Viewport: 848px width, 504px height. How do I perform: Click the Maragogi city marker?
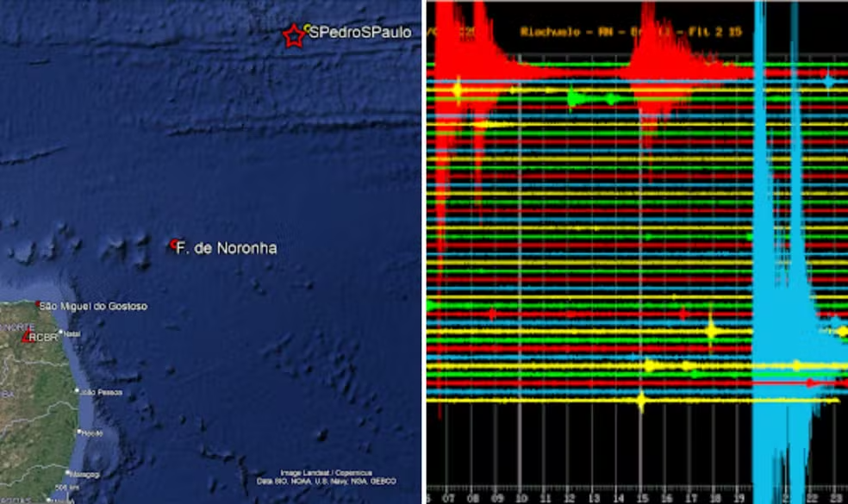pos(67,472)
